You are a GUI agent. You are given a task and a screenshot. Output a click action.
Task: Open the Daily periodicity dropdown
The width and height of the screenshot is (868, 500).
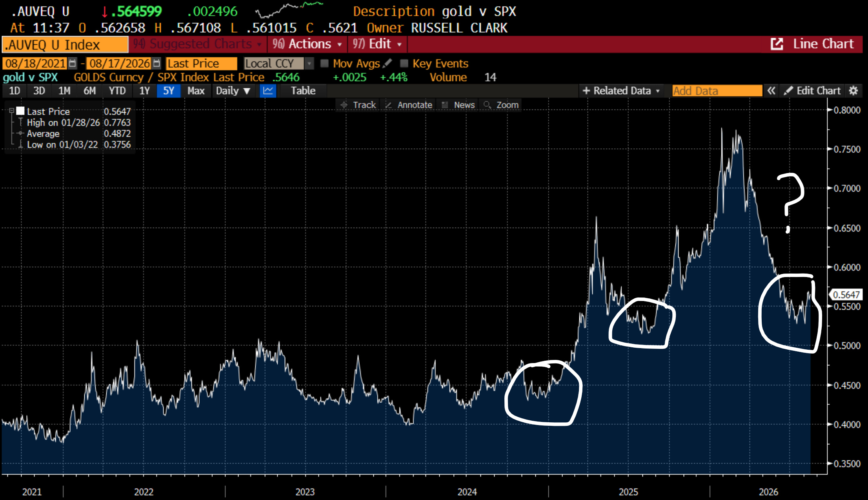click(233, 91)
